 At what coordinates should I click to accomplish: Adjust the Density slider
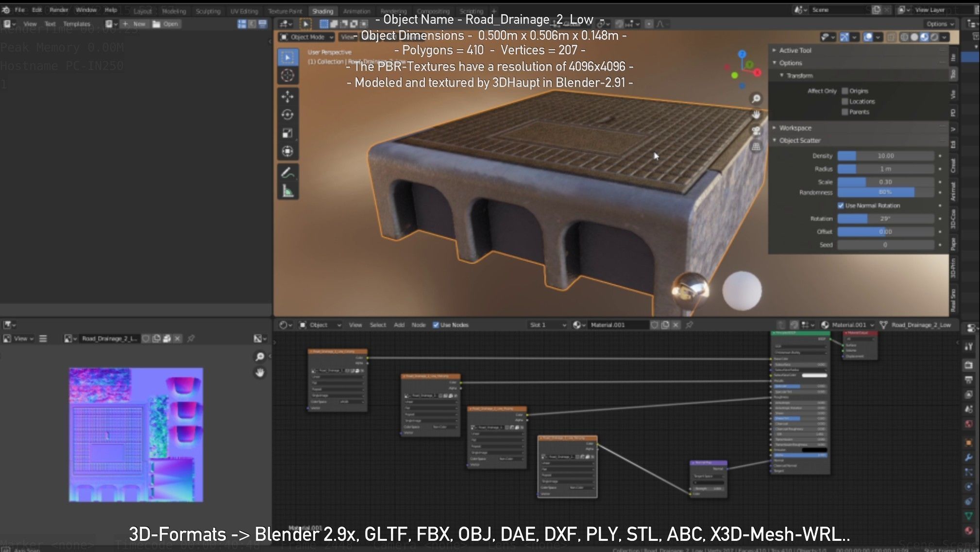pyautogui.click(x=886, y=156)
